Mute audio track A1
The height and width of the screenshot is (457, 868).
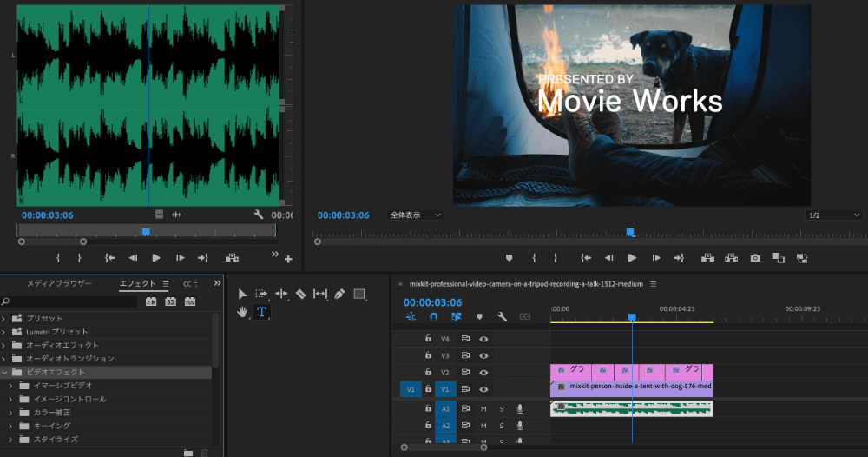pyautogui.click(x=483, y=408)
